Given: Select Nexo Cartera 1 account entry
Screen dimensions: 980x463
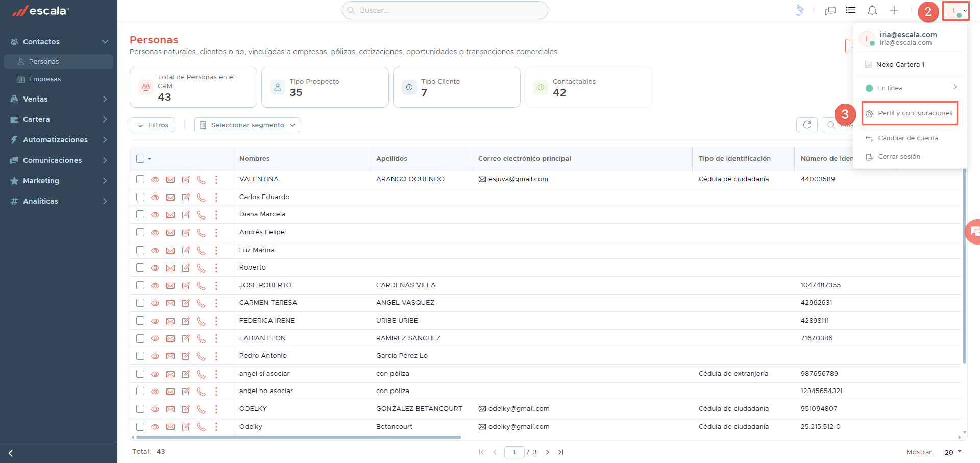Looking at the screenshot, I should click(x=900, y=65).
